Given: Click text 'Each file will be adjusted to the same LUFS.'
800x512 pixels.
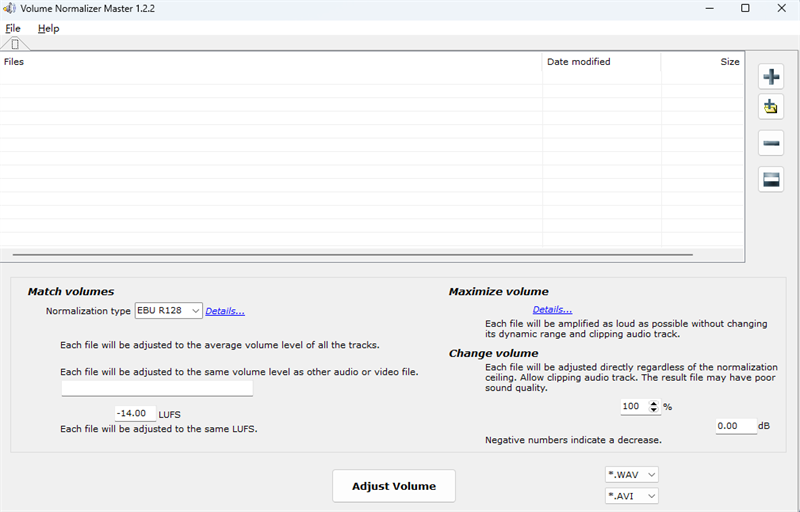Looking at the screenshot, I should point(159,429).
